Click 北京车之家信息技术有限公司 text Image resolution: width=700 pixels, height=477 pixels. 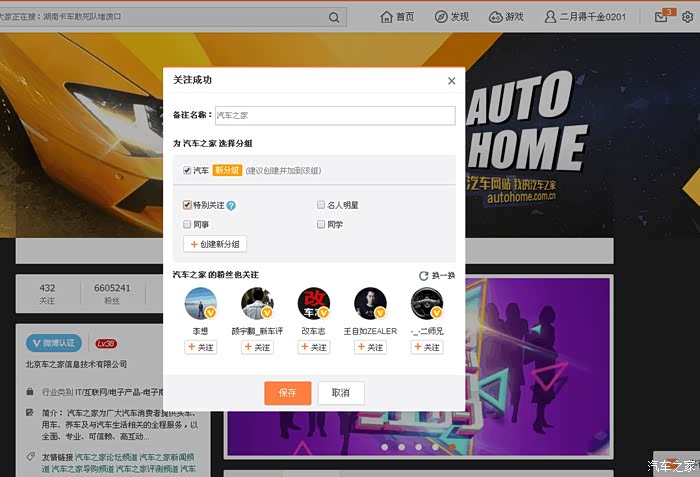pos(76,364)
